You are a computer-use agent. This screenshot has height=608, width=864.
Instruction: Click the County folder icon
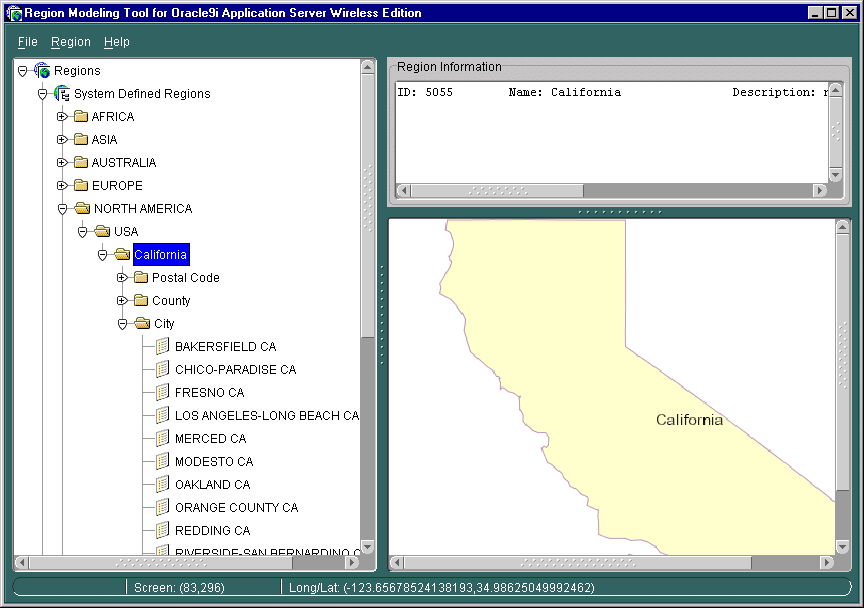[x=142, y=300]
